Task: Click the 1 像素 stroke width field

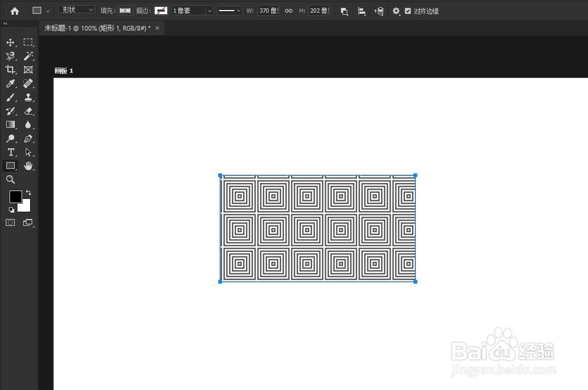Action: [x=189, y=11]
